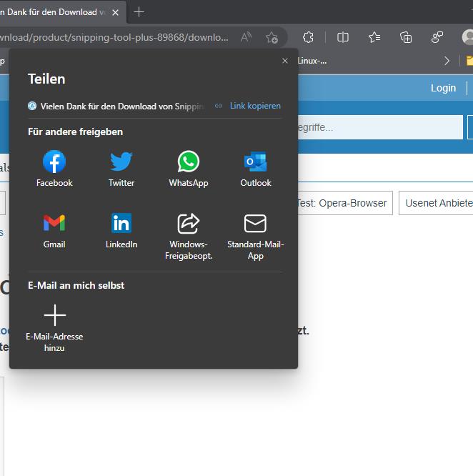Click Link kopieren to copy the link
The image size is (473, 476).
coord(248,106)
